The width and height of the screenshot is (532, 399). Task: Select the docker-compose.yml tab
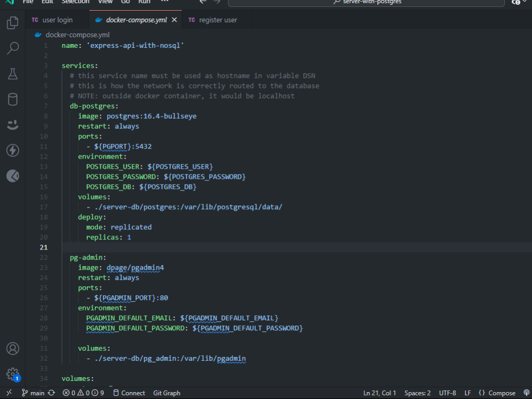coord(136,20)
